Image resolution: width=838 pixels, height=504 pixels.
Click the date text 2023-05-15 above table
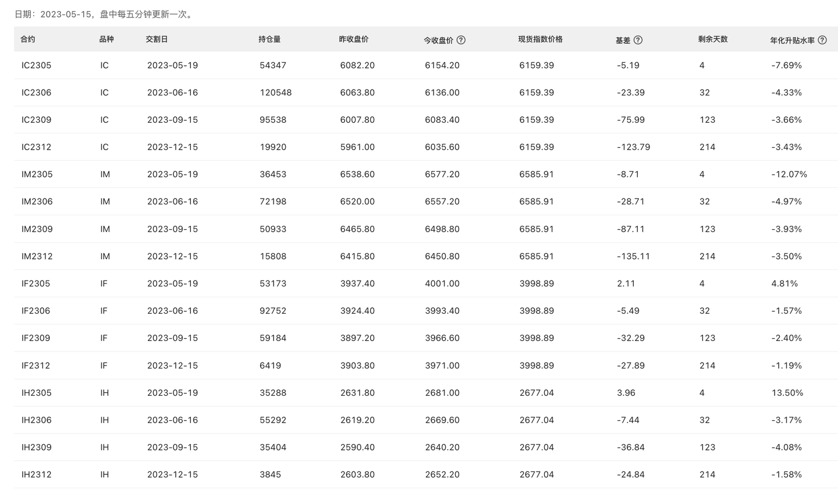coord(65,15)
